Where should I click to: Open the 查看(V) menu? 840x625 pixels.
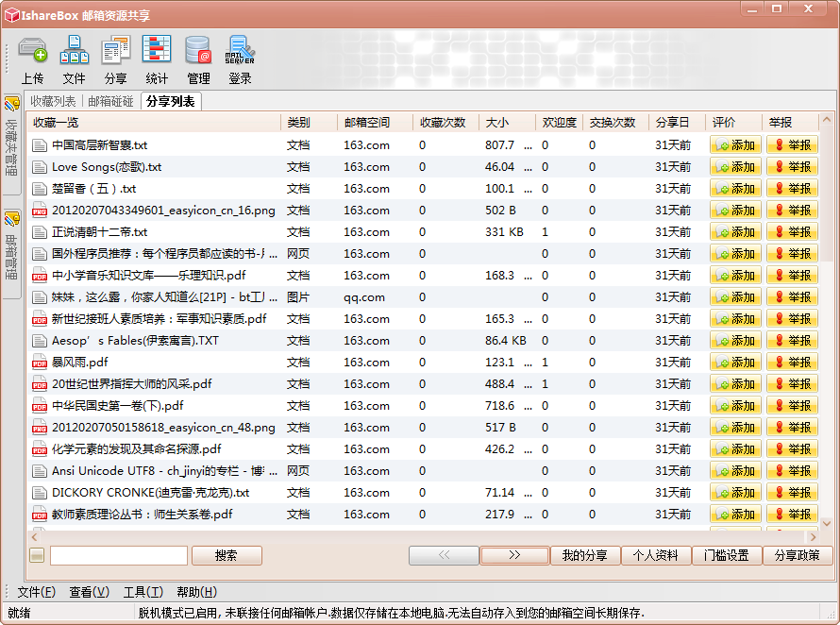point(89,592)
